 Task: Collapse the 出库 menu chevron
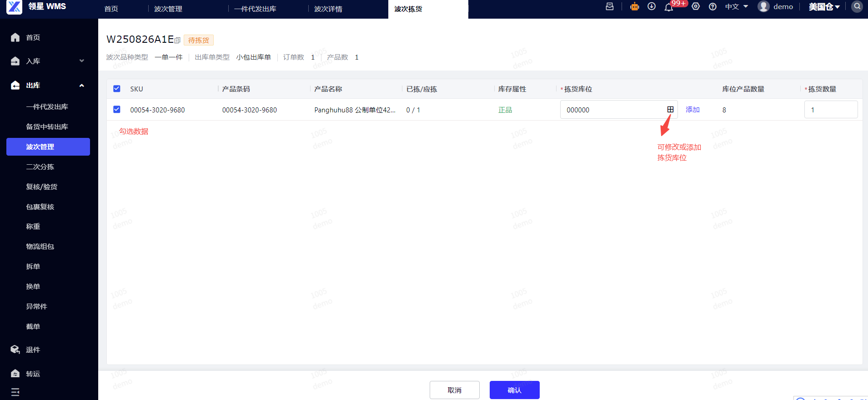pos(82,85)
